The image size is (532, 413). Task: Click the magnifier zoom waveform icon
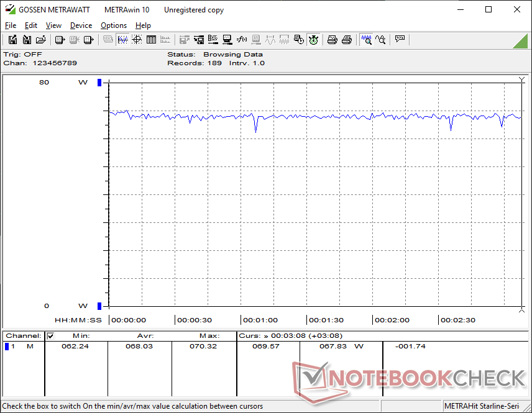(x=366, y=40)
